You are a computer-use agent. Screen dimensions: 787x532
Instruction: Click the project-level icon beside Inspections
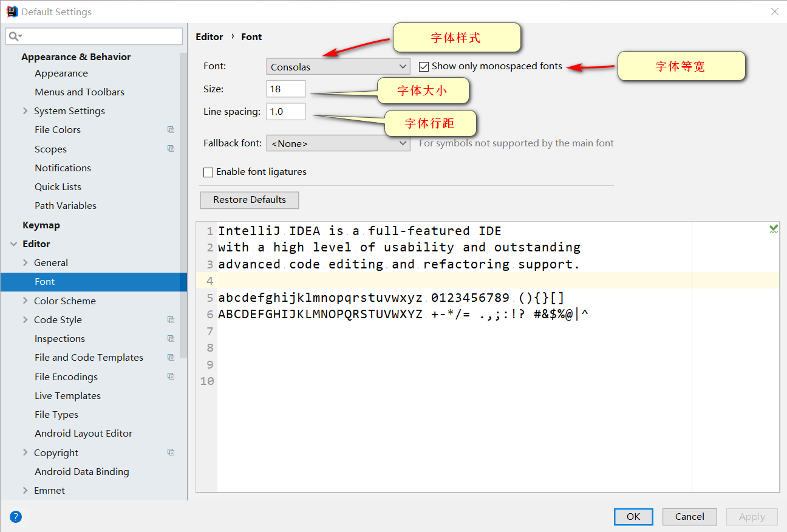171,339
